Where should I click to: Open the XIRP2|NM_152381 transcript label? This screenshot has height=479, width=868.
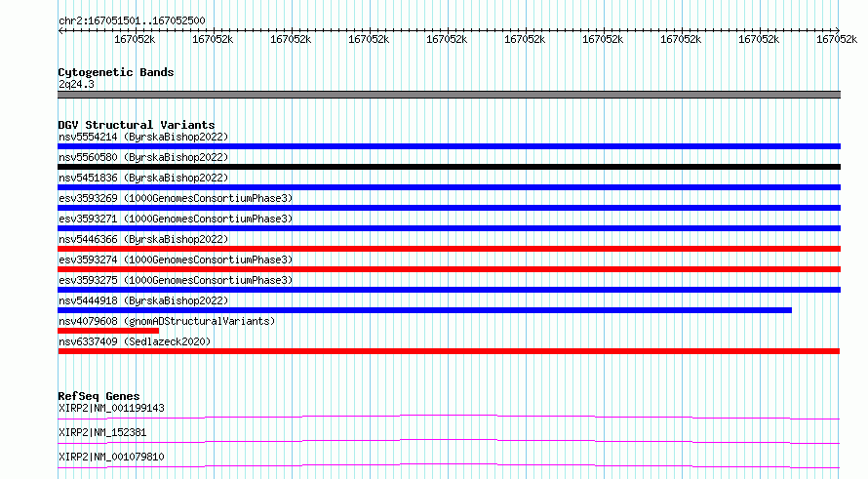(x=102, y=432)
